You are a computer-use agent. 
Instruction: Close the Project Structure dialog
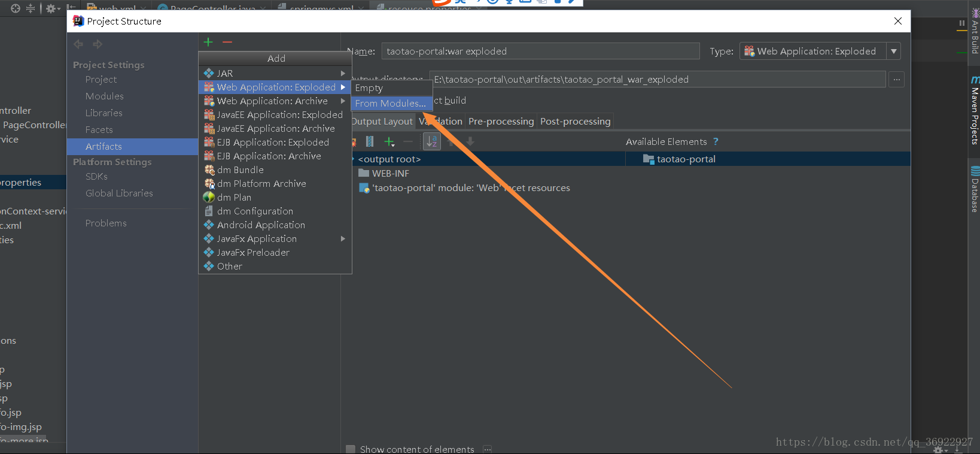(x=897, y=21)
